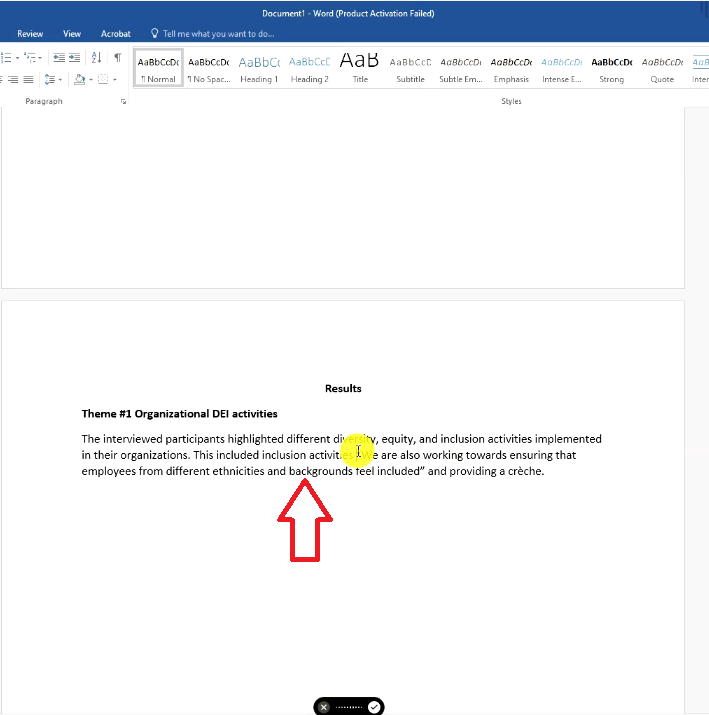Viewport: 709px width, 715px height.
Task: Click the "Paragraph" group label
Action: 44,101
